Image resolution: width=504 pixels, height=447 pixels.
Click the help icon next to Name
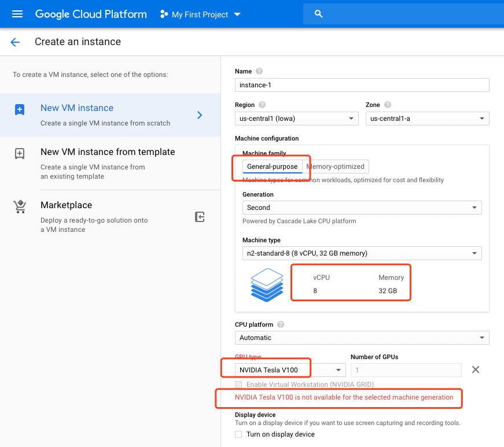[x=259, y=71]
